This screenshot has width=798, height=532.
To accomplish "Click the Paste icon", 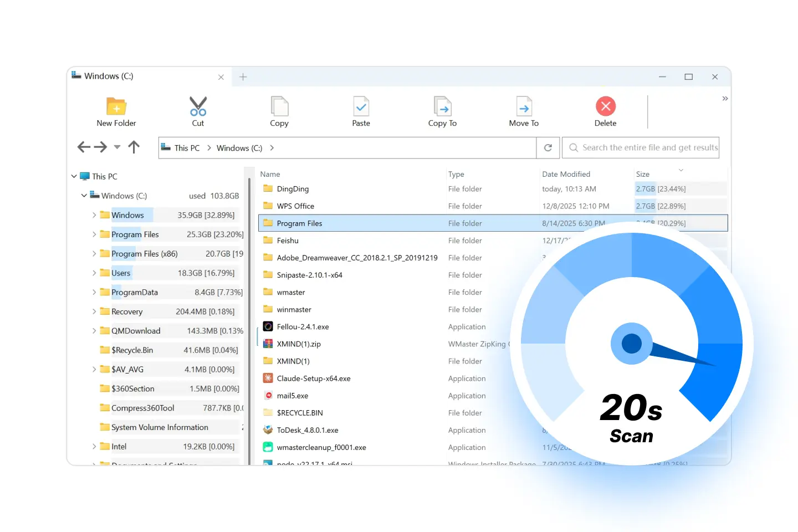I will pyautogui.click(x=361, y=108).
